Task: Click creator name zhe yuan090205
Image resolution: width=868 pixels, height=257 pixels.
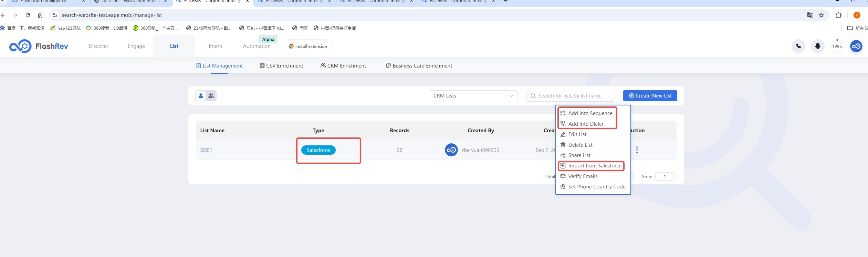Action: (x=480, y=150)
